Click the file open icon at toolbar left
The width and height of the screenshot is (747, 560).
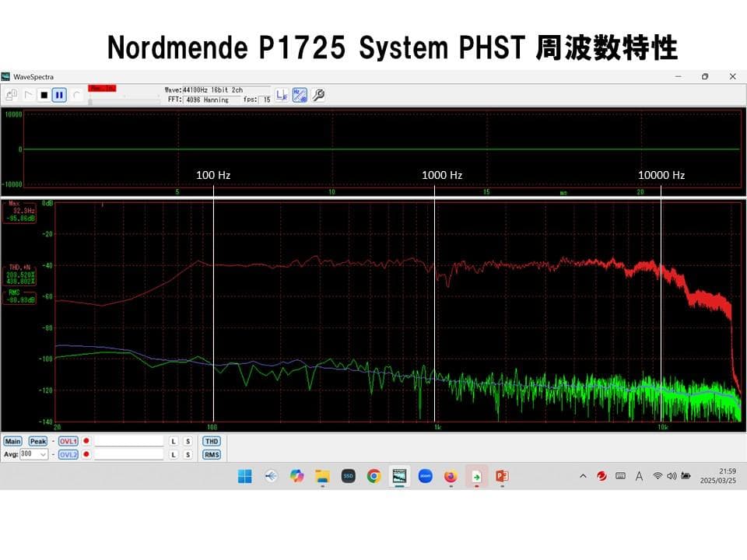pyautogui.click(x=10, y=93)
